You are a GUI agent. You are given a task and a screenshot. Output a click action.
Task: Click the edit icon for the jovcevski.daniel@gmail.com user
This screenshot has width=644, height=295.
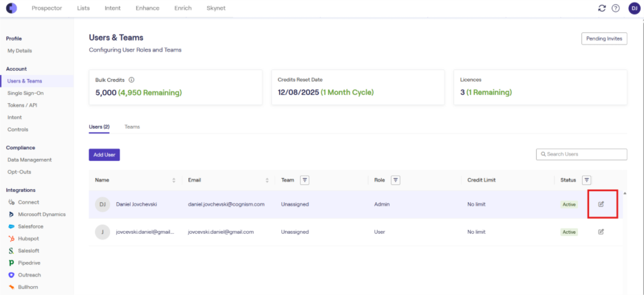(601, 232)
